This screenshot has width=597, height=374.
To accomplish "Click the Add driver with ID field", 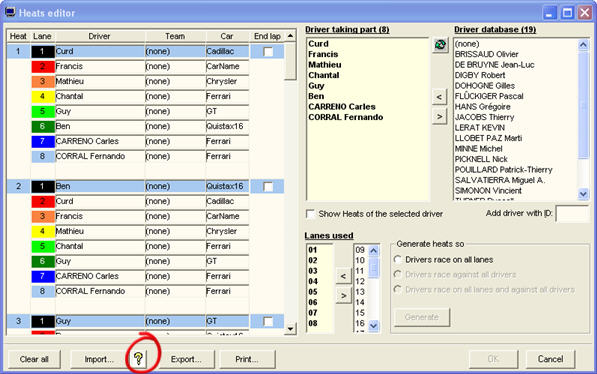I will [572, 214].
